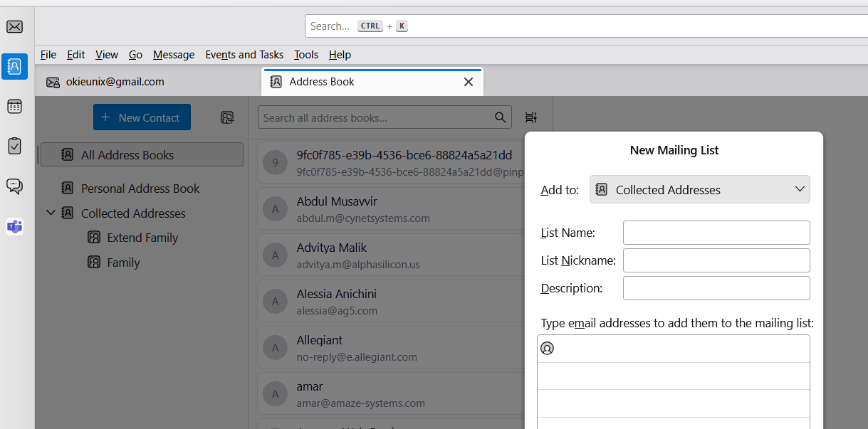The height and width of the screenshot is (429, 868).
Task: Select Personal Address Book
Action: pos(140,189)
